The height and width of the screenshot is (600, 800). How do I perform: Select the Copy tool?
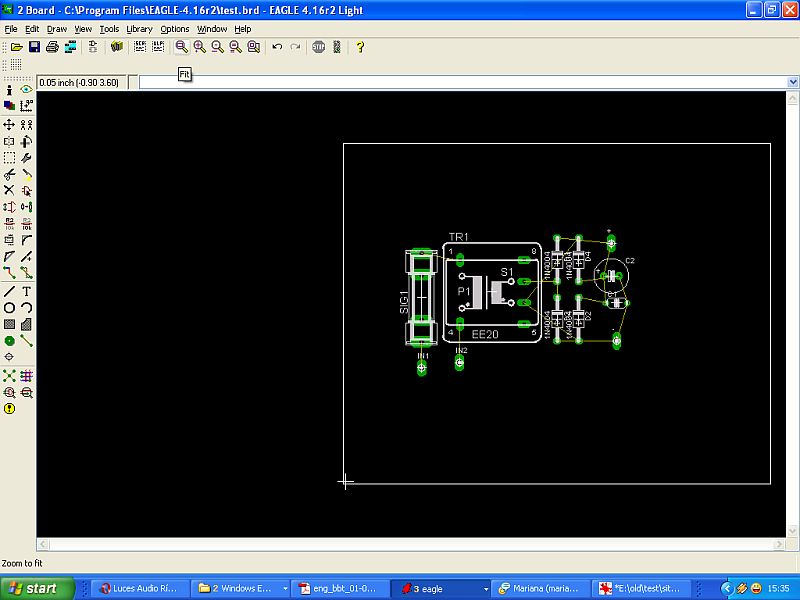point(27,125)
